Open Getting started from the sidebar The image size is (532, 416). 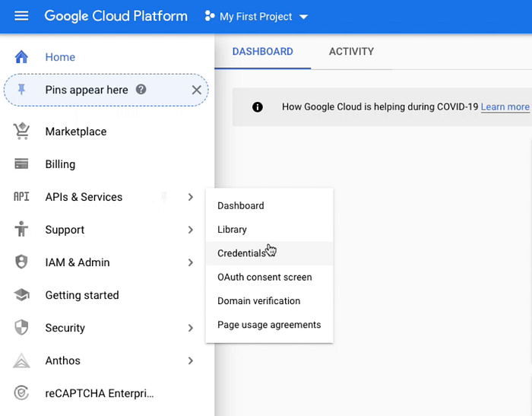pyautogui.click(x=82, y=295)
